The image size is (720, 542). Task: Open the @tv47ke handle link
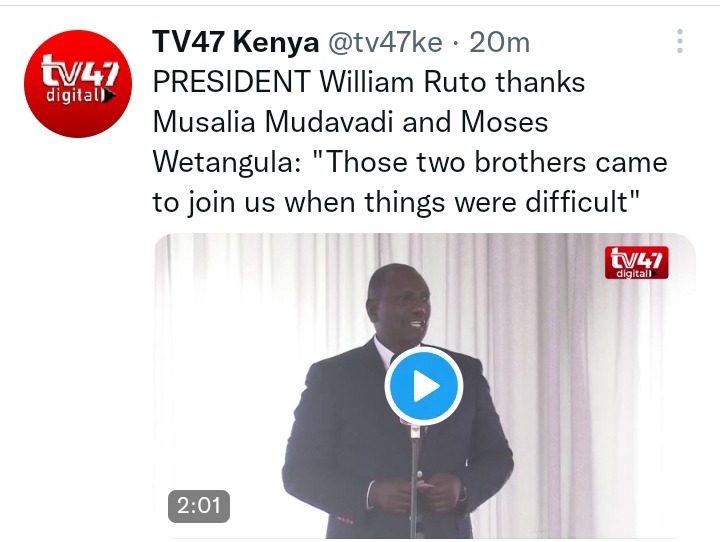(385, 43)
